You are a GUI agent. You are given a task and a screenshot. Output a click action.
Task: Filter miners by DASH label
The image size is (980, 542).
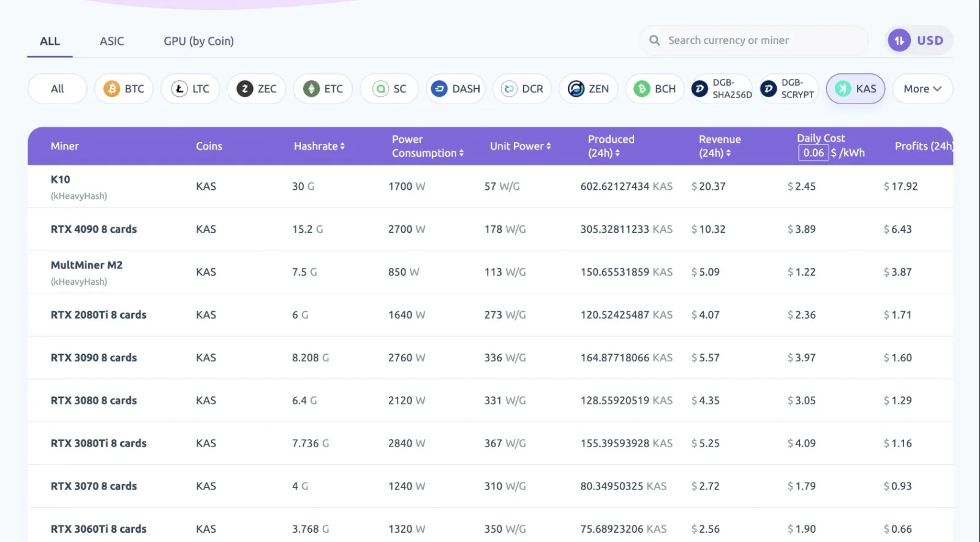pyautogui.click(x=466, y=89)
